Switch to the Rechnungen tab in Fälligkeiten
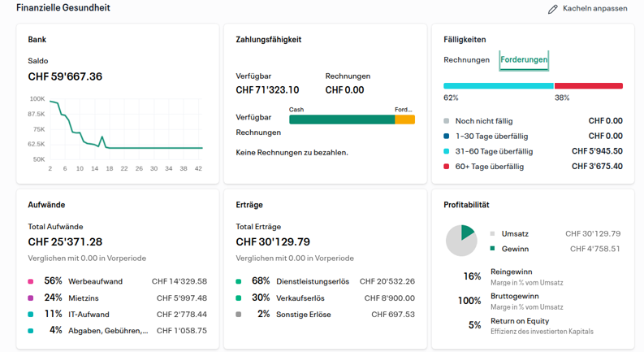 pyautogui.click(x=467, y=60)
